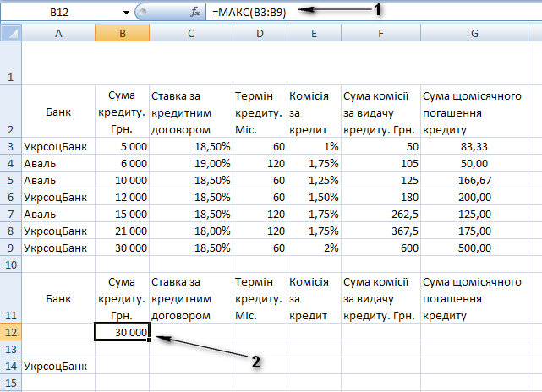Viewport: 542px width, 392px height.
Task: Click row 2 header Комісія за кредит
Action: [x=314, y=112]
